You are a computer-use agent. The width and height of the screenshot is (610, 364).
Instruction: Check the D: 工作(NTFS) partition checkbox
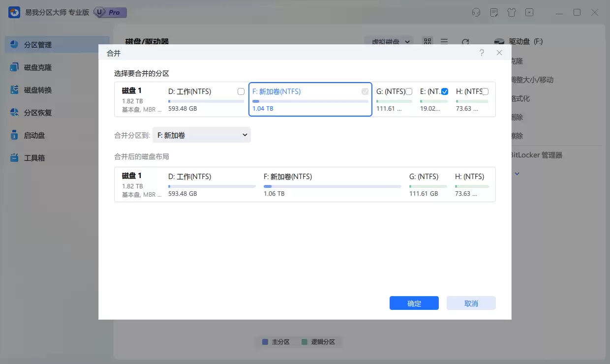point(241,91)
